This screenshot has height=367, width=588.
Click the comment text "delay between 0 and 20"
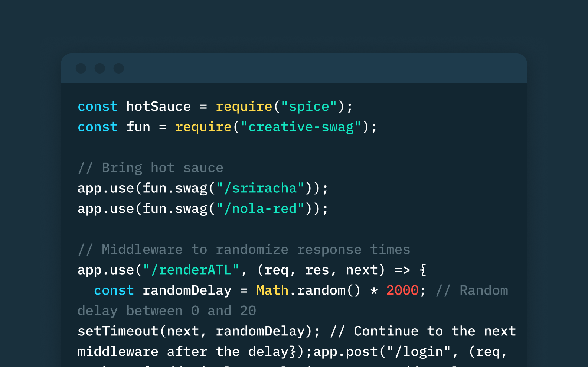pyautogui.click(x=167, y=311)
